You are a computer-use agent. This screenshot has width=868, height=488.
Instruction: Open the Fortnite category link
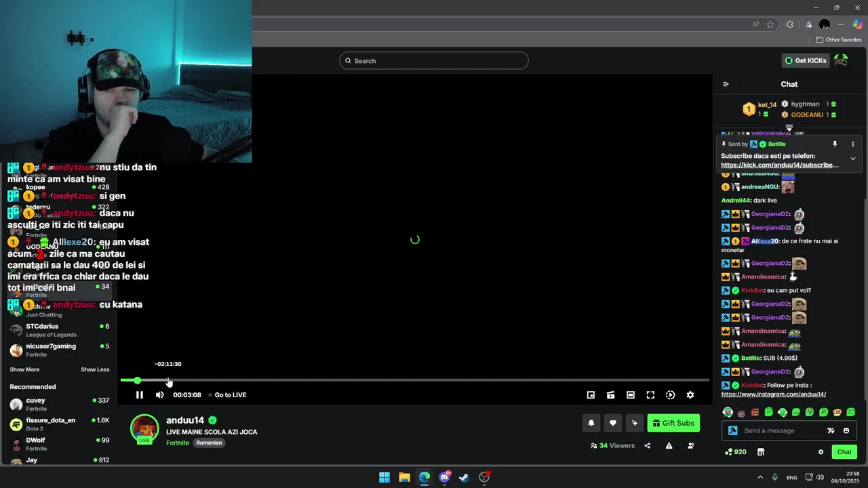178,443
